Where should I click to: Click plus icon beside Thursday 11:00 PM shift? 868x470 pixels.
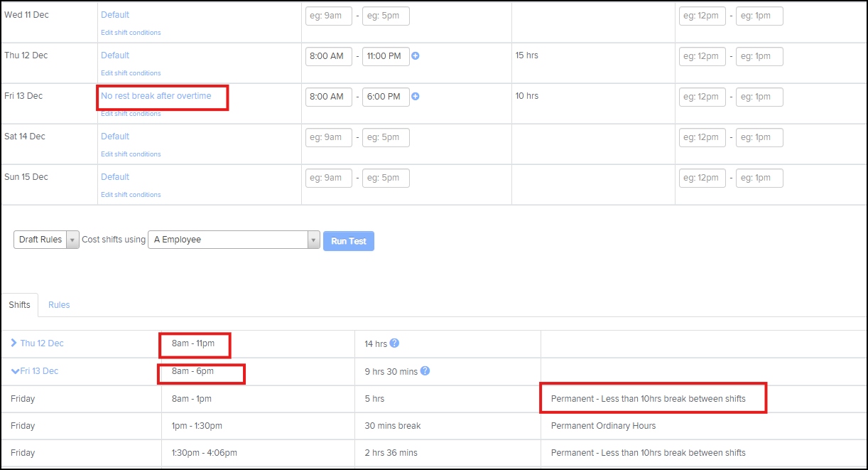[416, 56]
